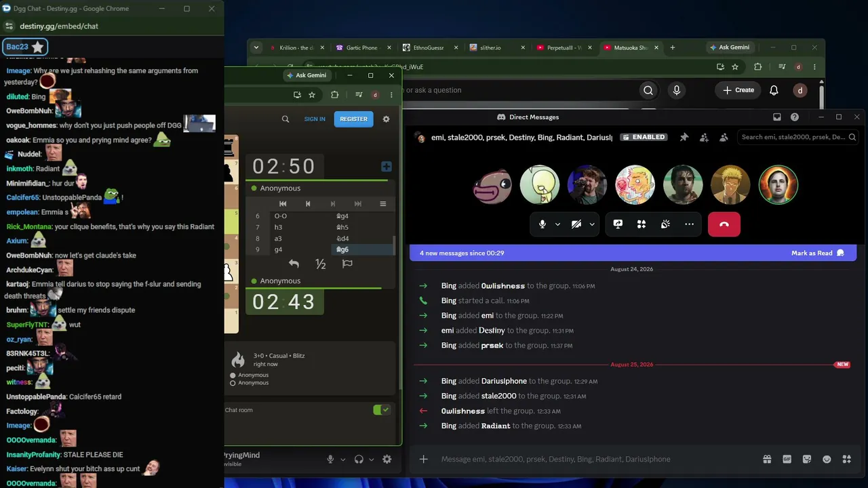Toggle user mic mute in Discord user panel
This screenshot has height=488, width=868.
click(x=330, y=459)
